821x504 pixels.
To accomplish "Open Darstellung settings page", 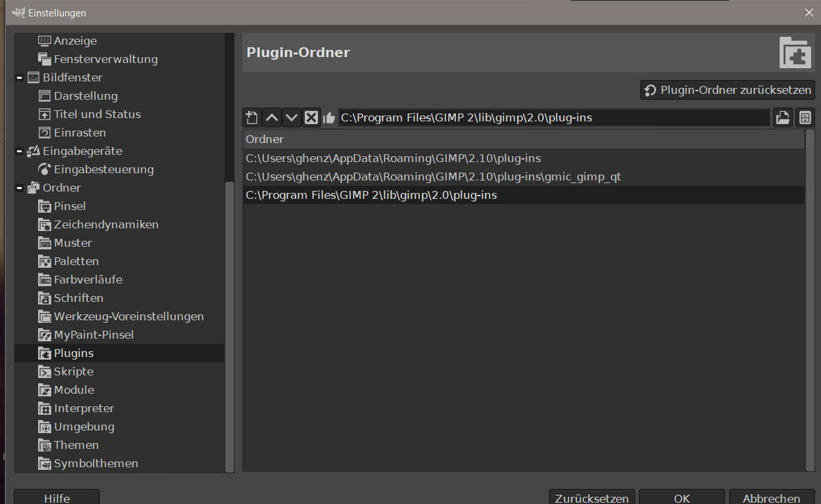I will pyautogui.click(x=85, y=96).
